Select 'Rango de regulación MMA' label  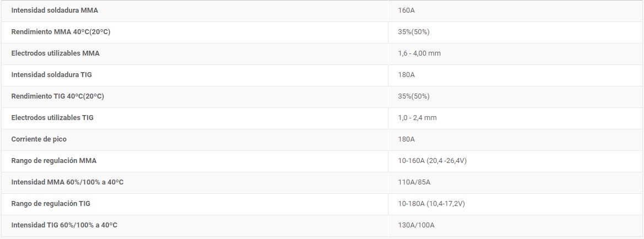(54, 161)
